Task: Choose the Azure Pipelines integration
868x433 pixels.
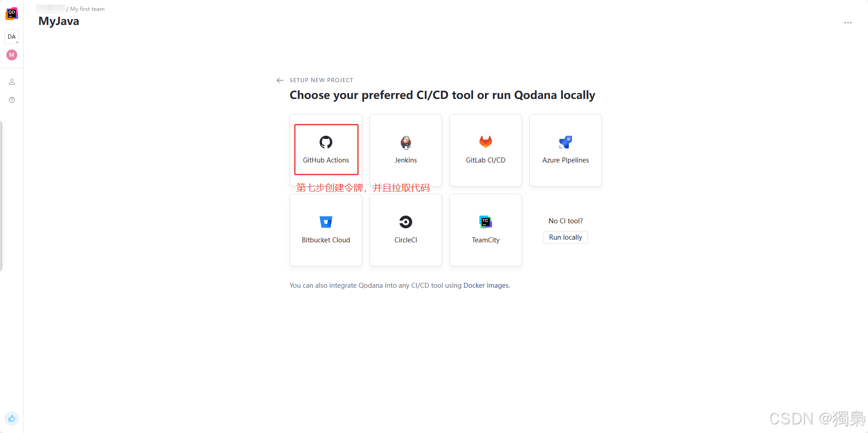Action: coord(565,150)
